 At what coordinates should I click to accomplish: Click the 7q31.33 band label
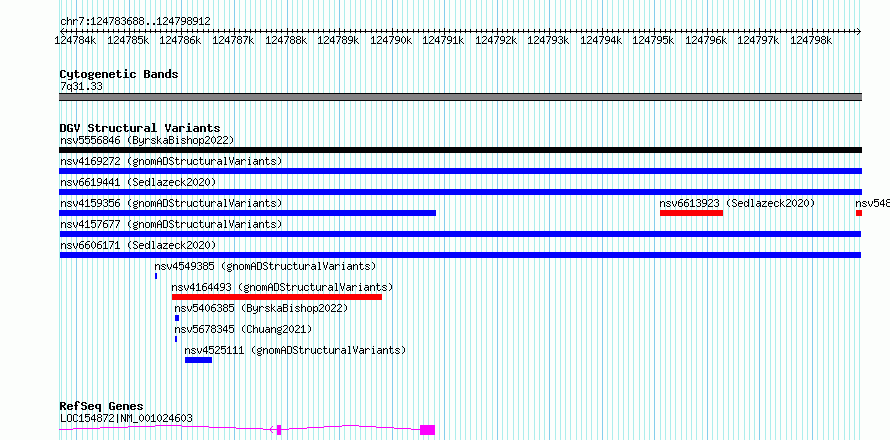[81, 87]
